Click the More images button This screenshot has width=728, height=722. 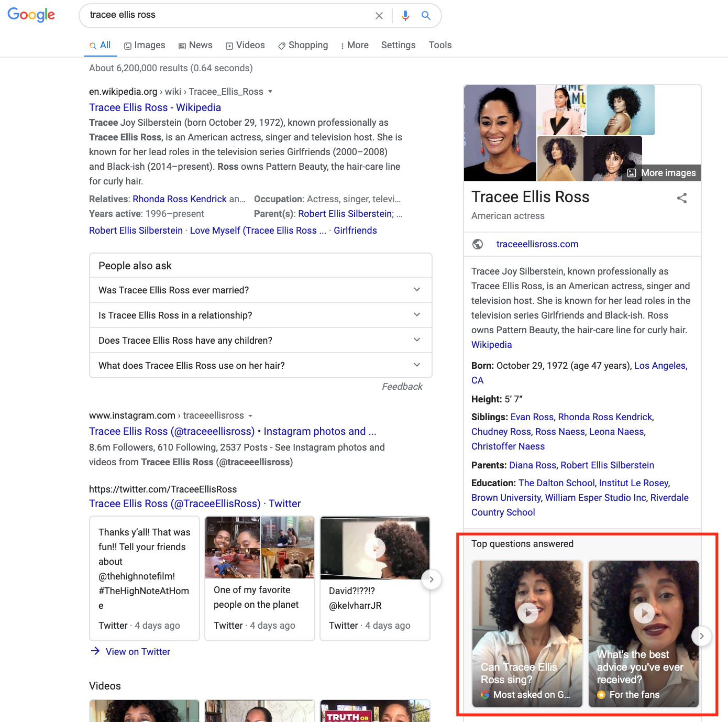tap(661, 173)
